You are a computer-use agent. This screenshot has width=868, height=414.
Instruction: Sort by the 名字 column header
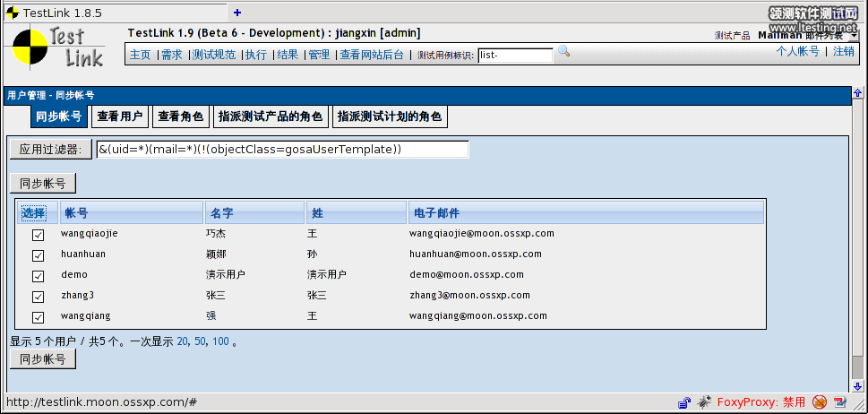255,212
